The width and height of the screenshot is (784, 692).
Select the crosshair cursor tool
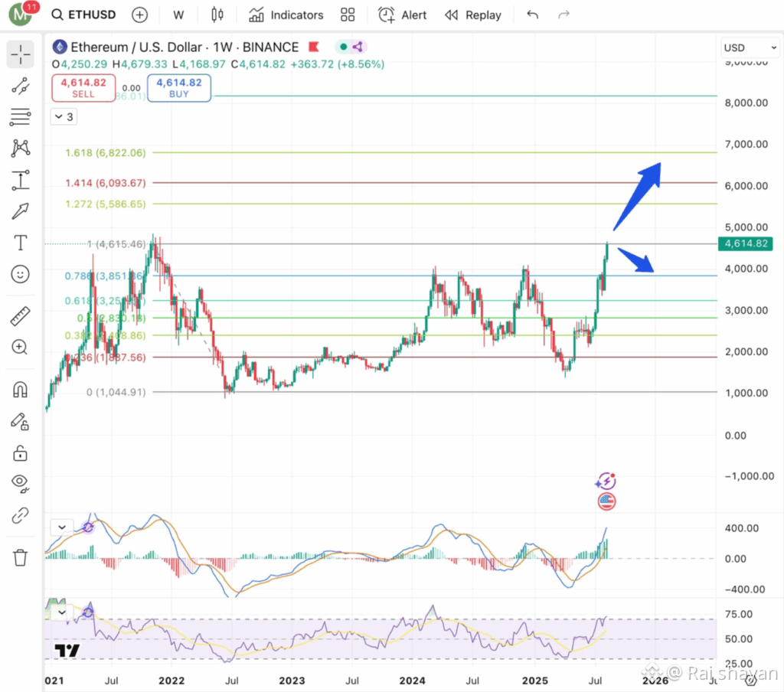pyautogui.click(x=20, y=54)
